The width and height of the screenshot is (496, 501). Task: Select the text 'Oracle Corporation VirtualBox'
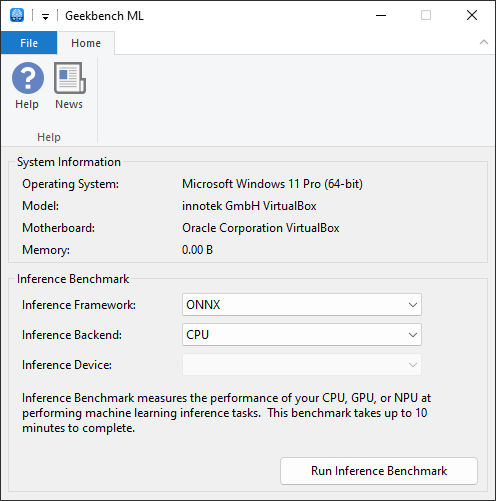point(261,228)
